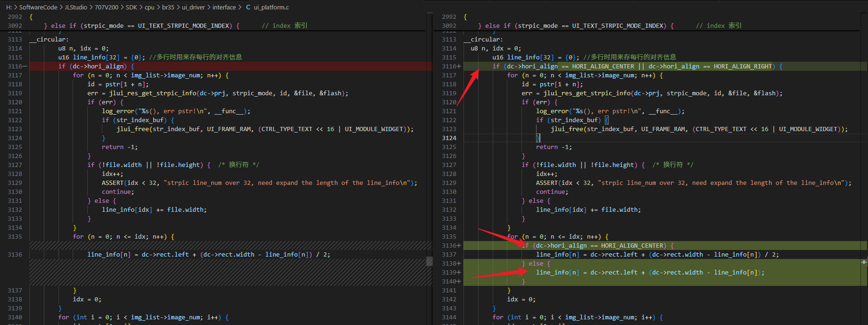This screenshot has width=868, height=325.
Task: Click the removed line 'if (dc->hori_align) {'
Action: coord(96,67)
